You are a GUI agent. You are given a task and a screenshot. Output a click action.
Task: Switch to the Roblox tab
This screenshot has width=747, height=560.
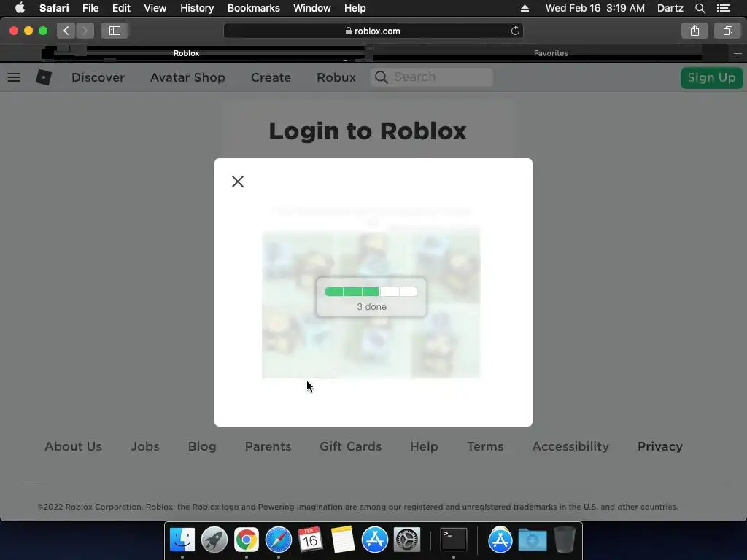(x=186, y=53)
